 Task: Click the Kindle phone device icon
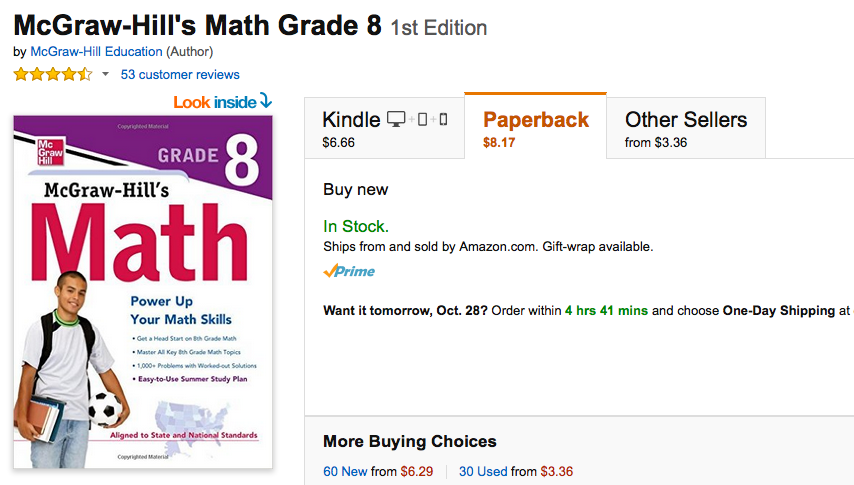click(443, 119)
